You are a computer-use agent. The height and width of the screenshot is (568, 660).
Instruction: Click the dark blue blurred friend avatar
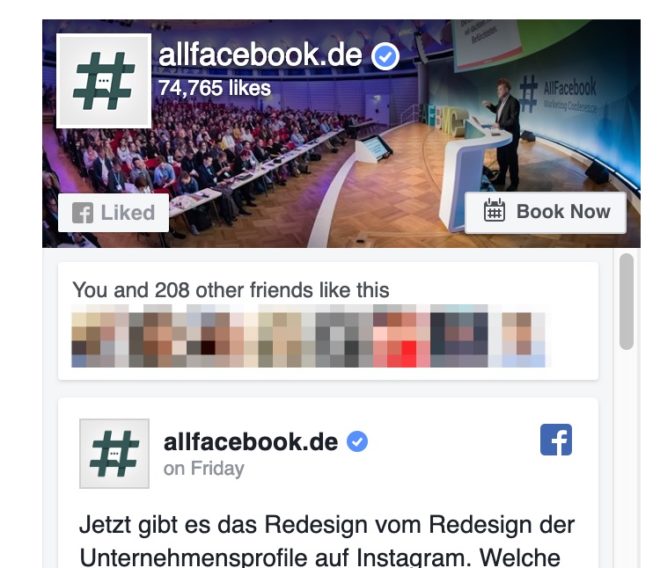click(459, 340)
